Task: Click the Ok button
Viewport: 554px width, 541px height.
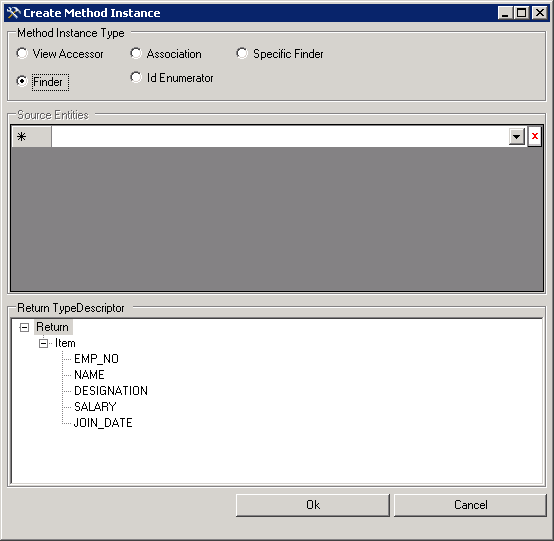Action: [x=313, y=505]
